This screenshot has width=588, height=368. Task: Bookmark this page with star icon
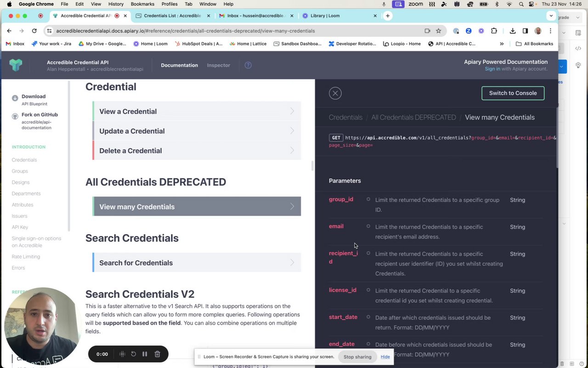point(438,31)
